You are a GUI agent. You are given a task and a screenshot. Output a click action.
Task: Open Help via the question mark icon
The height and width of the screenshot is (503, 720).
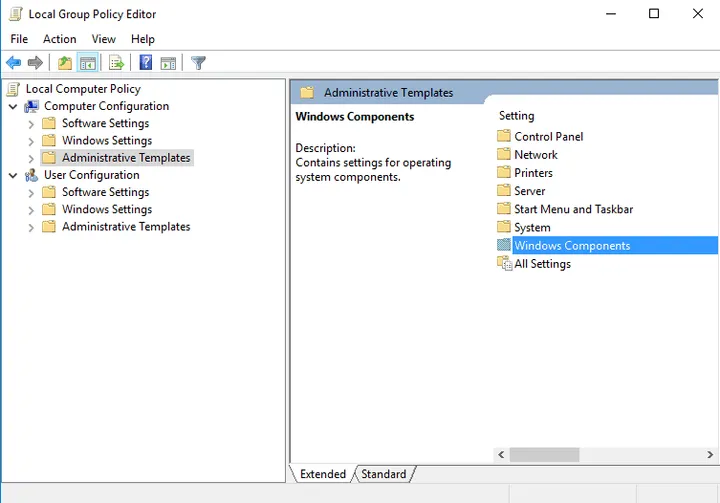[146, 63]
